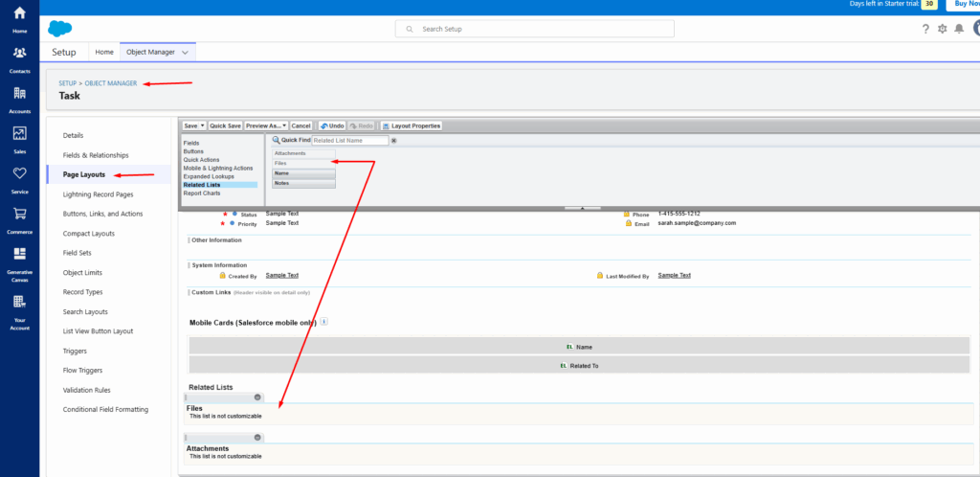The width and height of the screenshot is (980, 477).
Task: Open Home in the left navigation bar
Action: click(x=19, y=19)
